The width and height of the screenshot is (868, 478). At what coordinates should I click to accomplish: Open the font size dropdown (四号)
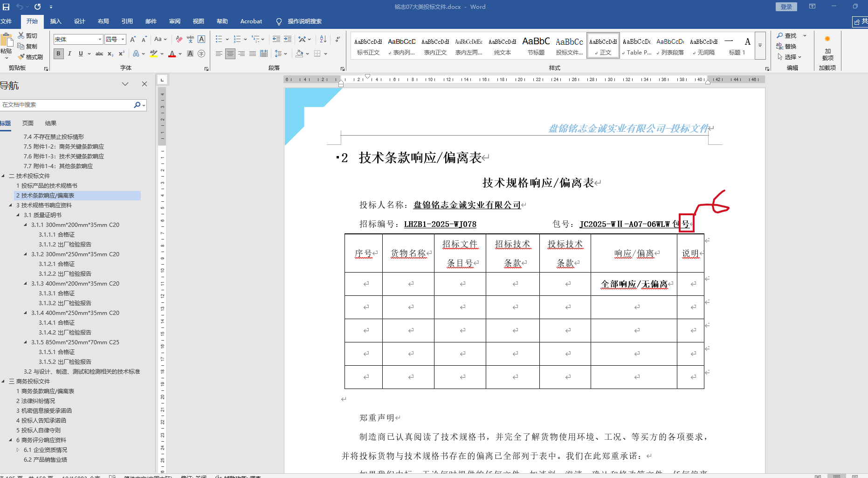(123, 40)
